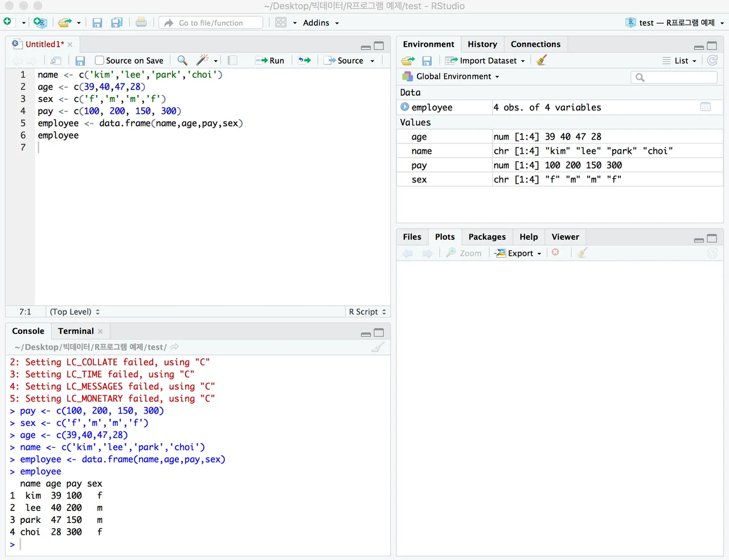The height and width of the screenshot is (560, 729).
Task: Focus the Go to file/function field
Action: [x=211, y=23]
